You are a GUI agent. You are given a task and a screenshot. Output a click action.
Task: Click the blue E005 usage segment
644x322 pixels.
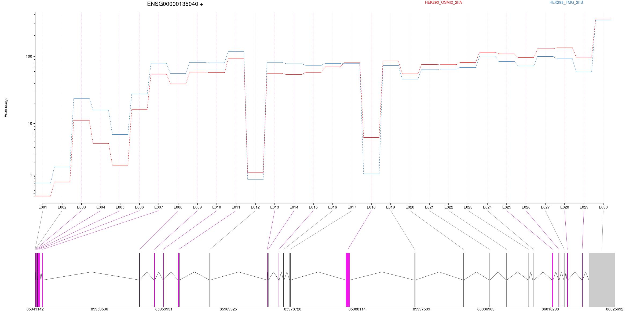(x=120, y=134)
